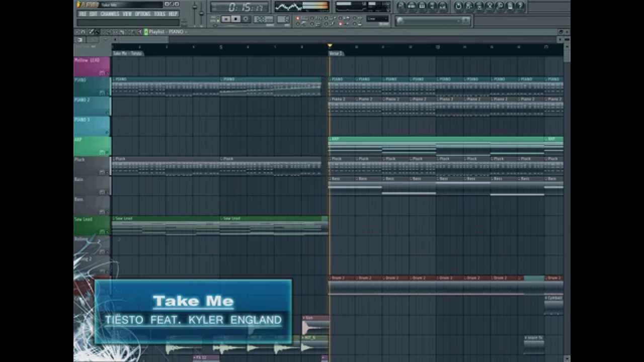Select the Saw Lead track header
Image resolution: width=644 pixels, height=362 pixels.
click(92, 225)
